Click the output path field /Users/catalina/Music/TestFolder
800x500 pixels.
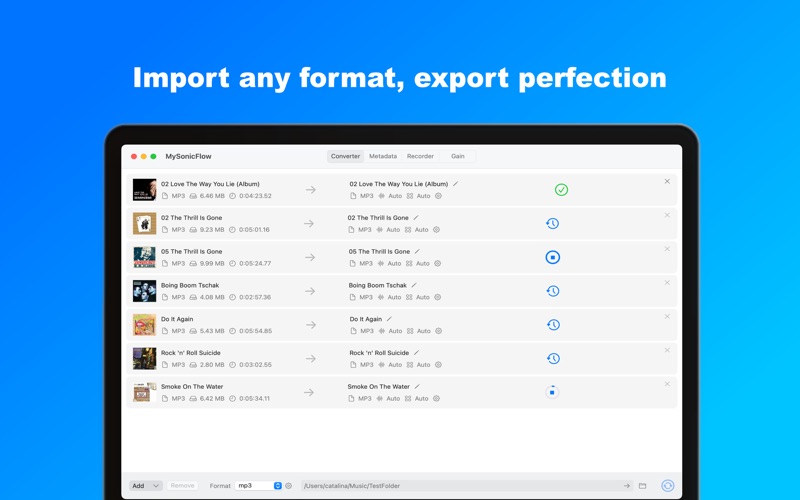coord(461,486)
